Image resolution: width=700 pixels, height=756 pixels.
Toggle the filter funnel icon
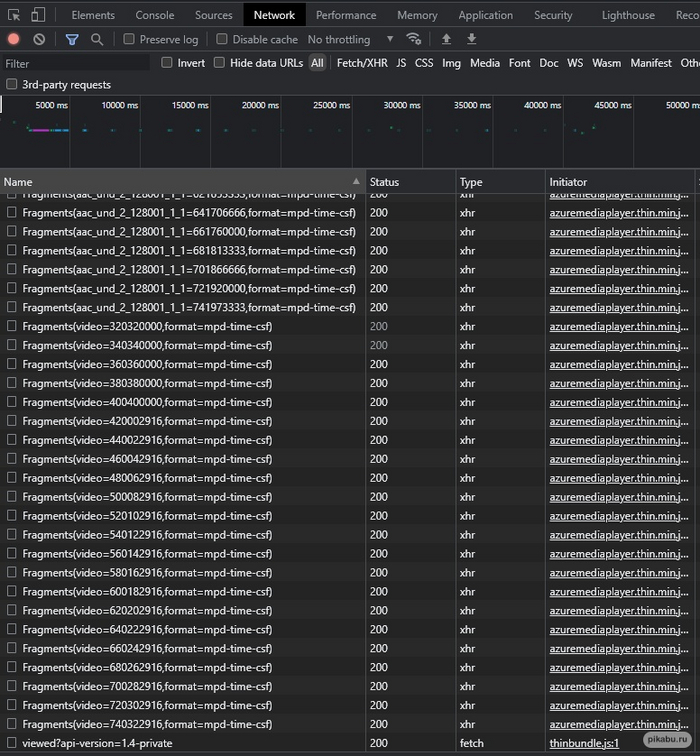pyautogui.click(x=72, y=39)
